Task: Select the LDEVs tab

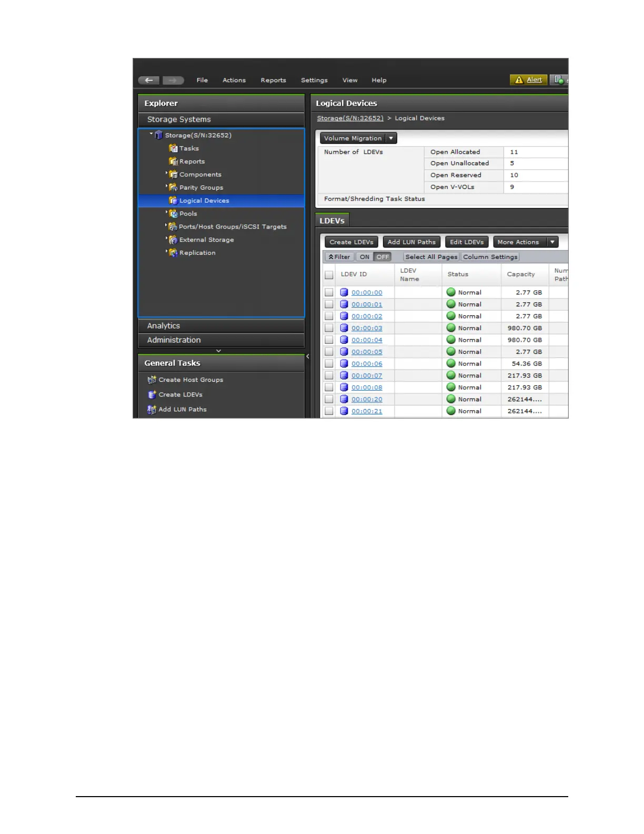Action: [332, 220]
